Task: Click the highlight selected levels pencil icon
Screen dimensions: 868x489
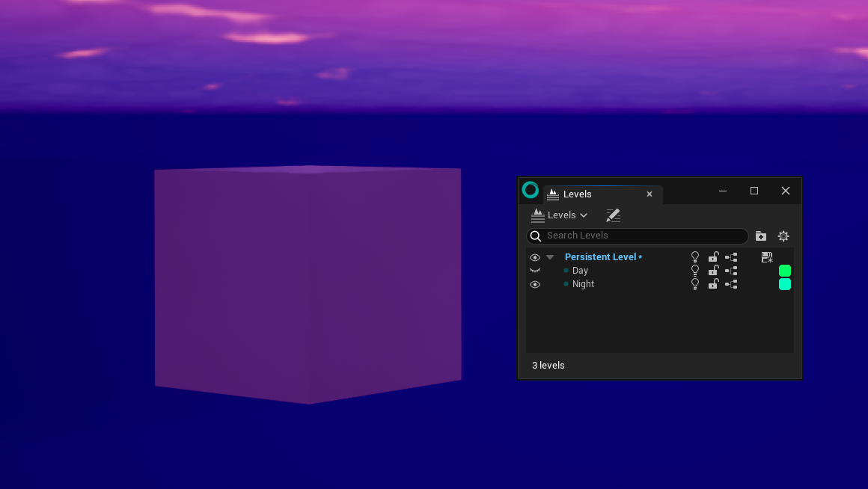Action: click(x=613, y=215)
